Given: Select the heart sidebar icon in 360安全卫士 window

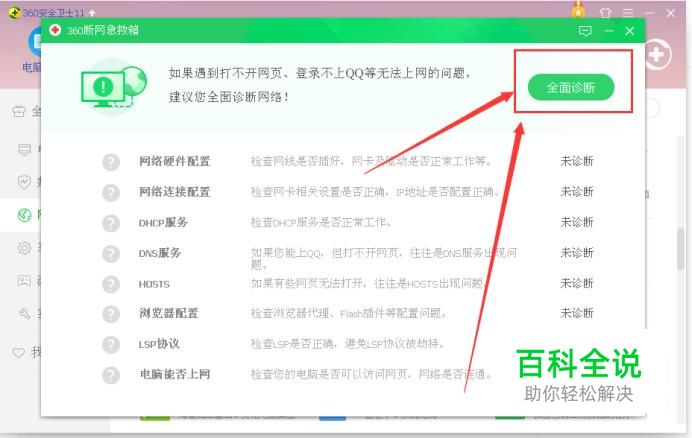Looking at the screenshot, I should point(19,352).
